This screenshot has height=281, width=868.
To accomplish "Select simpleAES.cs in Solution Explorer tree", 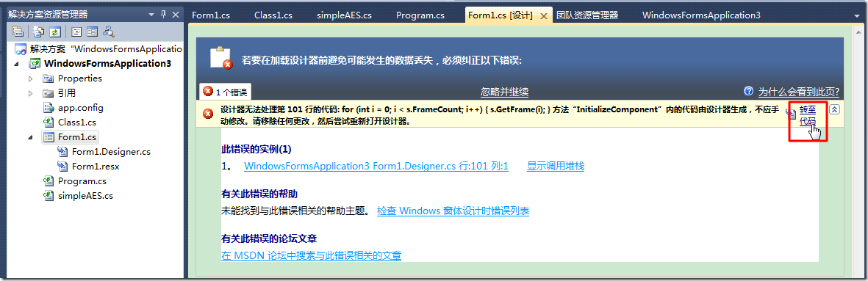I will 85,195.
